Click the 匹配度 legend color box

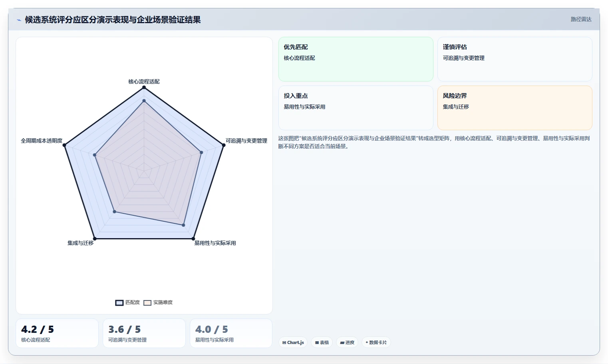coord(119,303)
